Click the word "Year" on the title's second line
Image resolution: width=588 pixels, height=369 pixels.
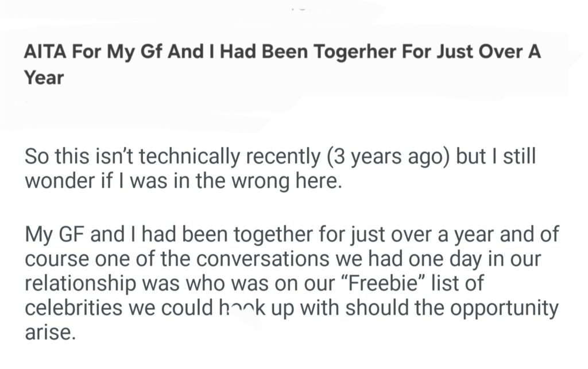[x=44, y=77]
